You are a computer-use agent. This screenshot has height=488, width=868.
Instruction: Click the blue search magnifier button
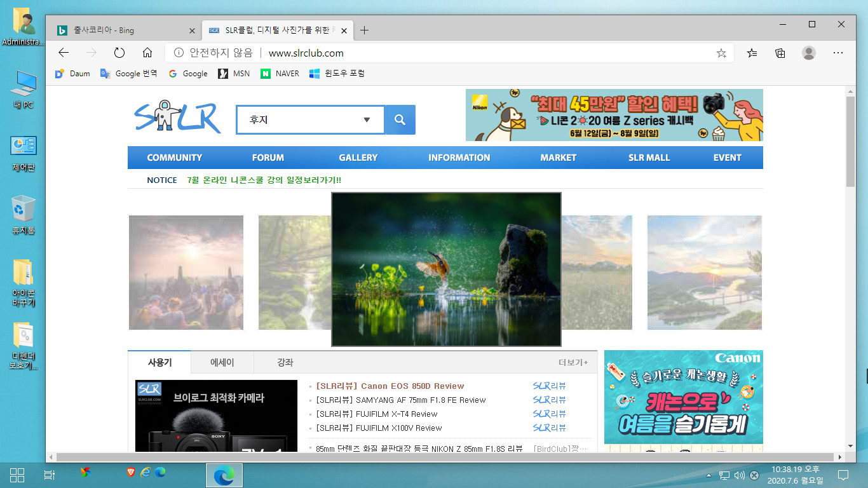click(x=400, y=119)
